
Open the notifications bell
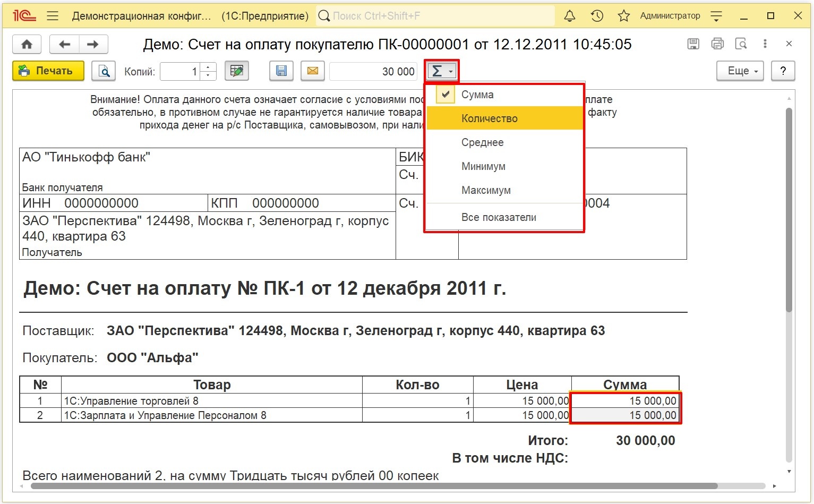pyautogui.click(x=570, y=16)
